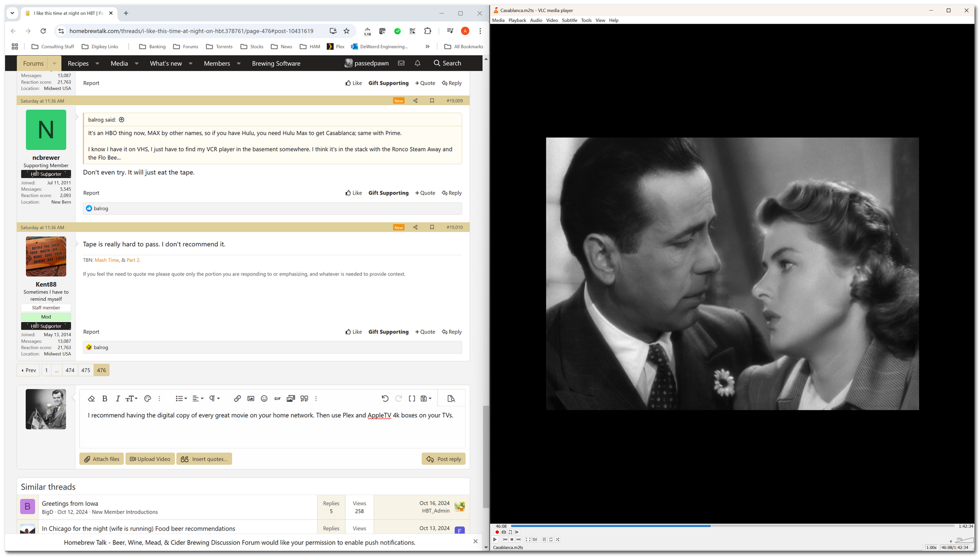The width and height of the screenshot is (980, 557).
Task: Show extended settings equalizer icon in VLC
Action: coord(535,539)
